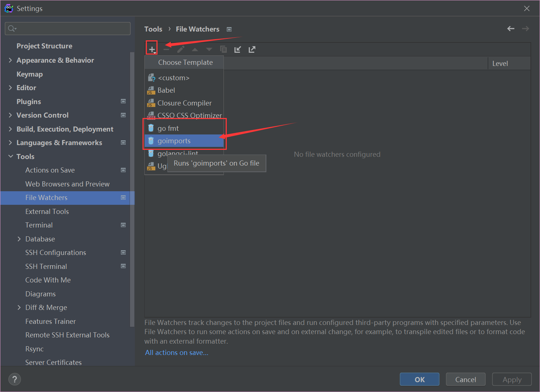Viewport: 540px width, 392px height.
Task: Click the project icon next to SSH Terminal
Action: 123,266
